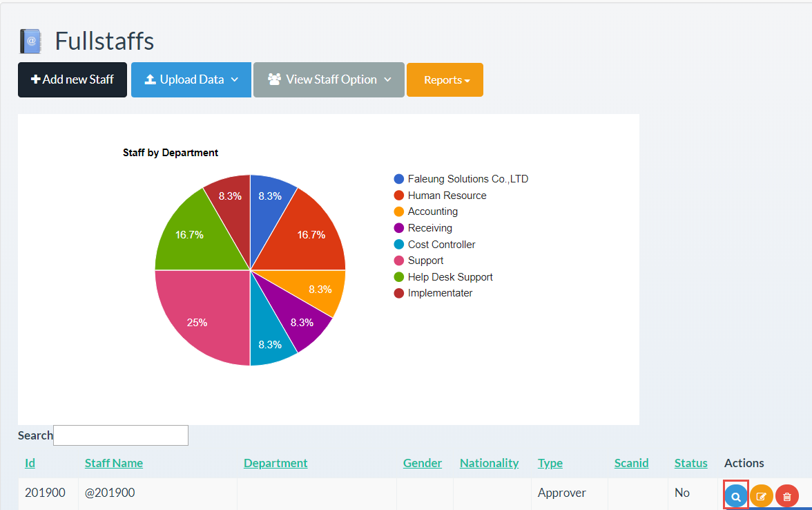The width and height of the screenshot is (812, 510).
Task: Click the address book icon beside Fullstaffs title
Action: (30, 41)
